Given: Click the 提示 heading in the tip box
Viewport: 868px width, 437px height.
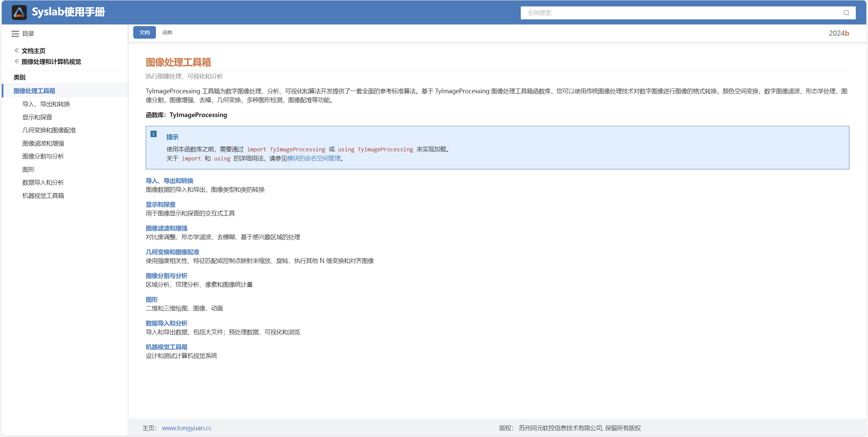Looking at the screenshot, I should pyautogui.click(x=172, y=137).
